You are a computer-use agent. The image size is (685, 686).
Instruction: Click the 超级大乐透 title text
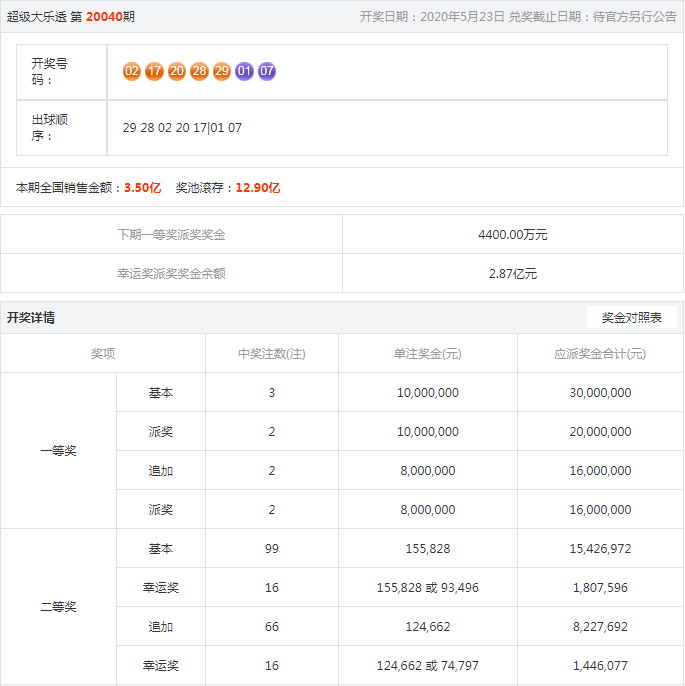(x=37, y=17)
